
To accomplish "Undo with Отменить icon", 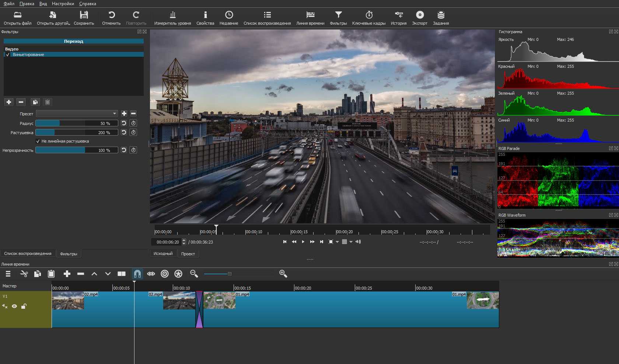I will 111,15.
